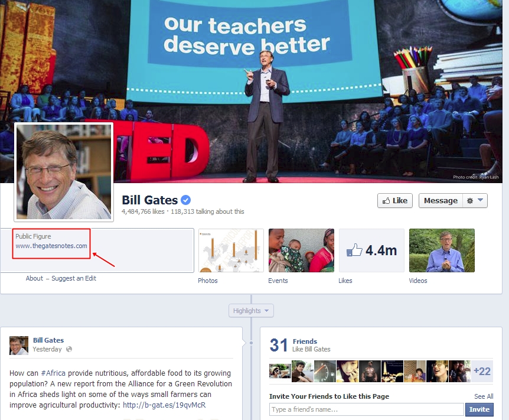This screenshot has height=420, width=509.
Task: Open the b-gat.es/19qvMcR link
Action: [x=164, y=405]
